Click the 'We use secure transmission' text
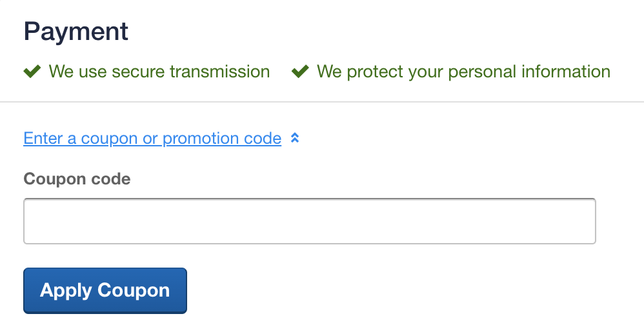Image resolution: width=644 pixels, height=334 pixels. tap(159, 72)
